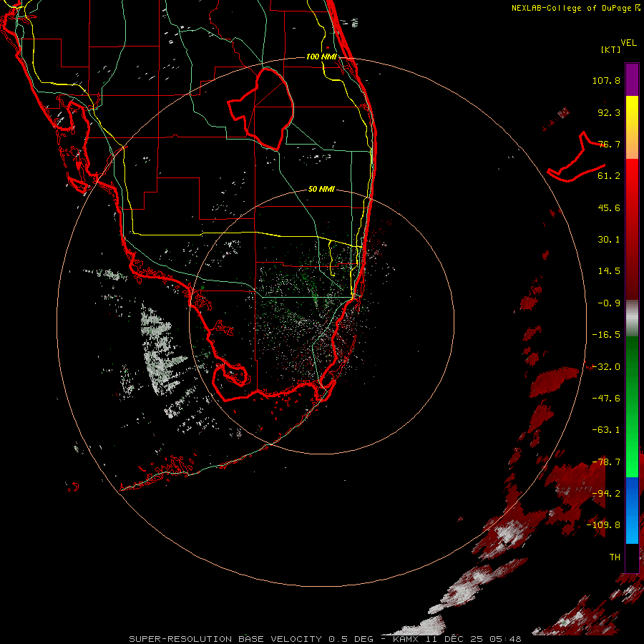Click the -47.6 velocity scale value
The width and height of the screenshot is (644, 644).
pos(606,399)
